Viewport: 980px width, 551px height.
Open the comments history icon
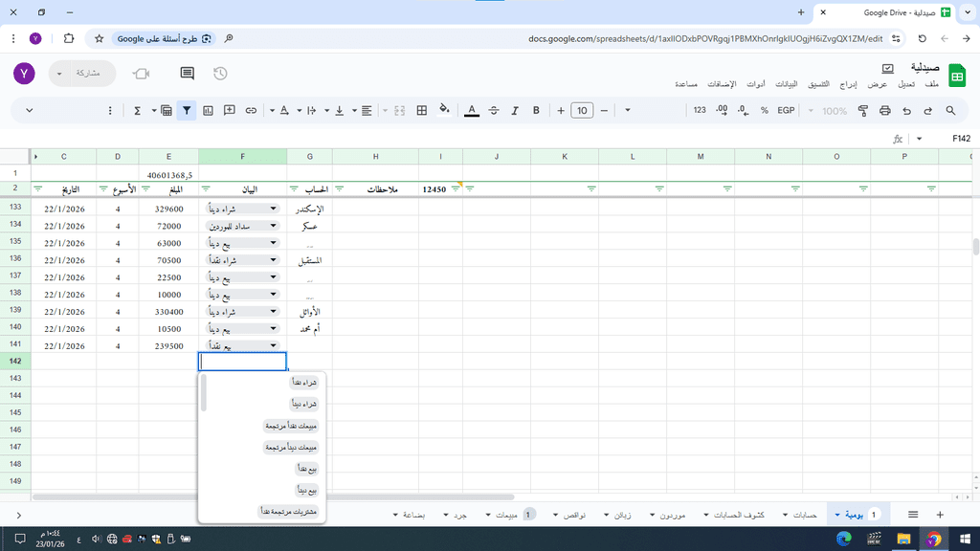[188, 74]
